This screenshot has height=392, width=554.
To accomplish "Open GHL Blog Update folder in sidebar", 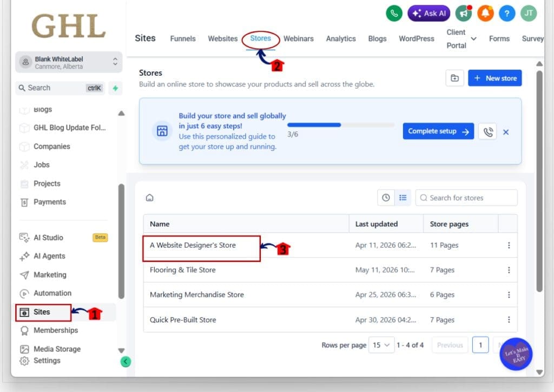I will click(70, 128).
